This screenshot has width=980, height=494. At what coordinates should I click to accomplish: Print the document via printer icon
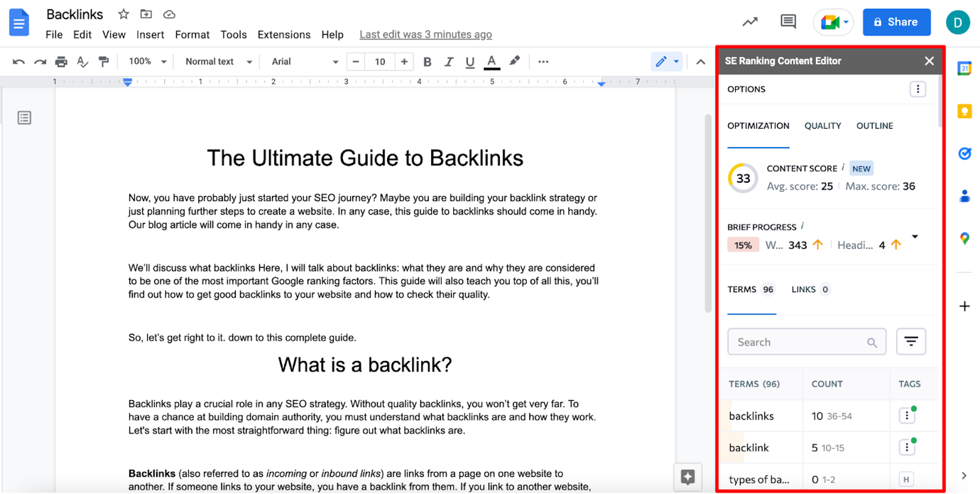61,62
